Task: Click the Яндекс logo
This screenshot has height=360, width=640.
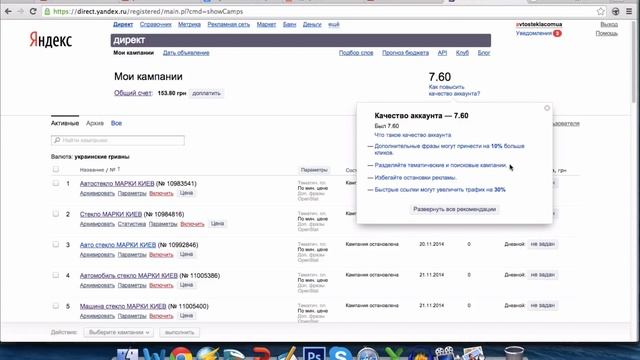Action: click(51, 40)
